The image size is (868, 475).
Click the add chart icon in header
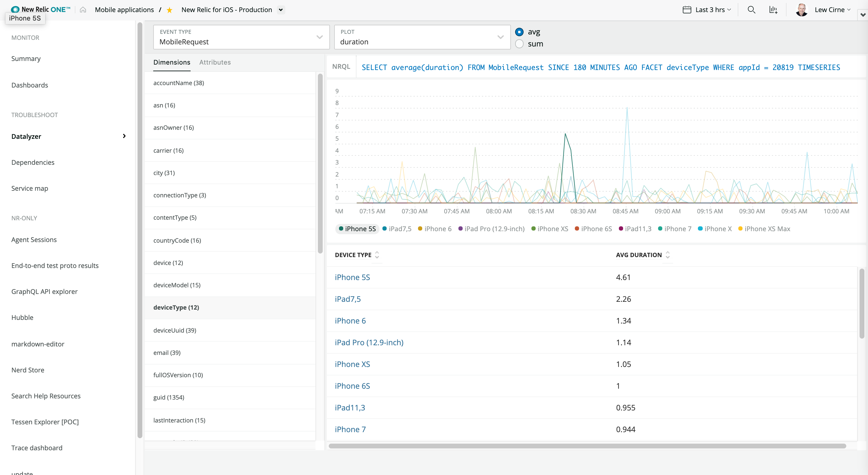tap(773, 10)
